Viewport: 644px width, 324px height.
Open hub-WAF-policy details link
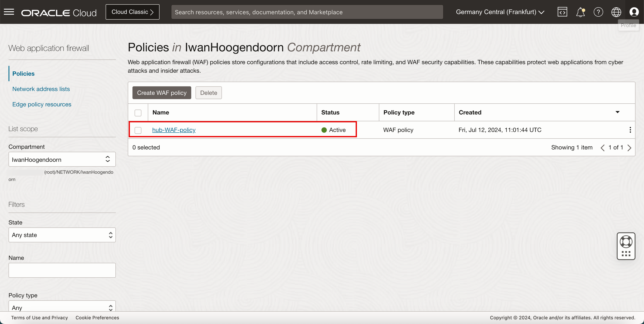(173, 130)
